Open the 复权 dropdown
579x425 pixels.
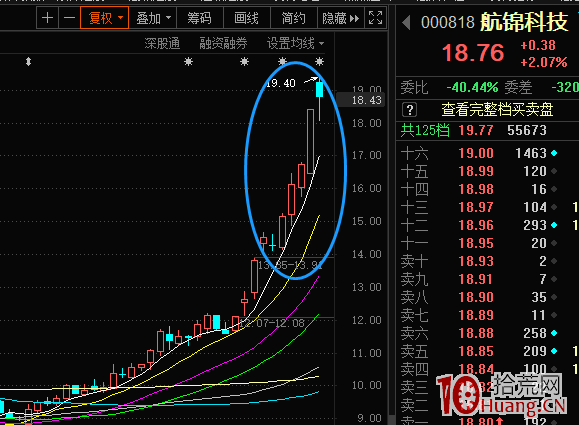coord(105,18)
